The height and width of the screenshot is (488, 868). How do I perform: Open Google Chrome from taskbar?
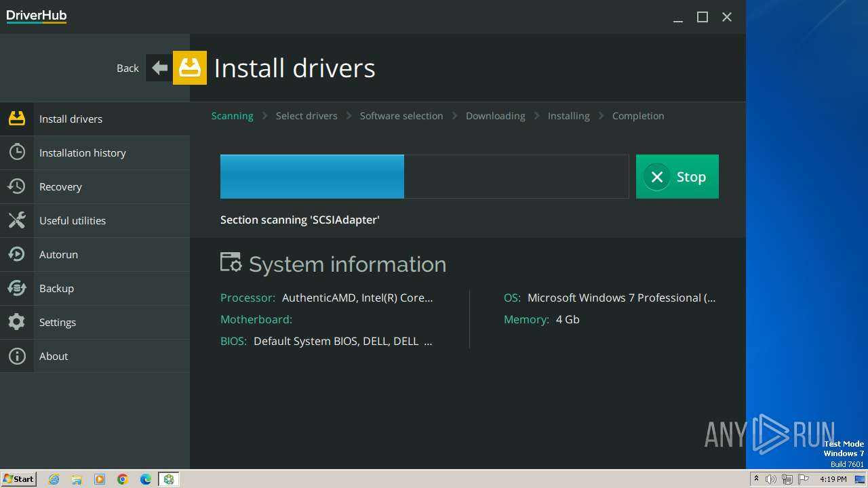(123, 479)
